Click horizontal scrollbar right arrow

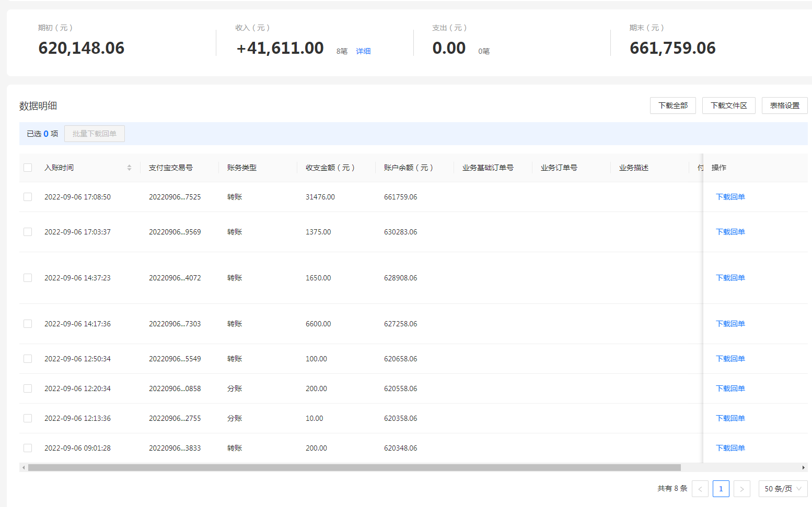[803, 468]
